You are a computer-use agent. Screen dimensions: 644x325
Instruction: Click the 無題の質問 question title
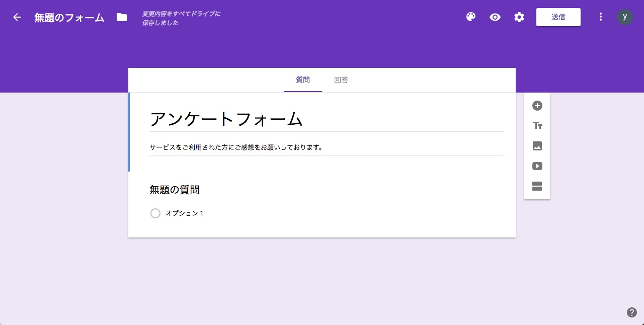(175, 190)
